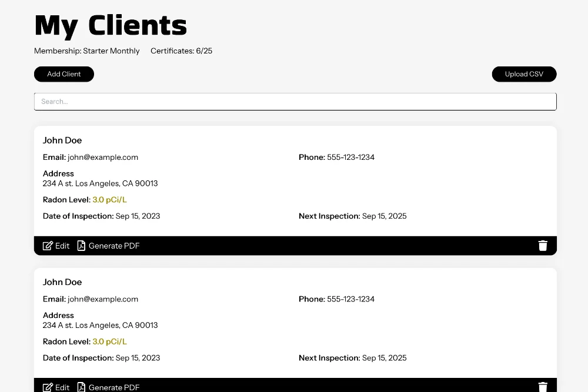Viewport: 588px width, 392px height.
Task: Click the Edit label in the first card
Action: 62,246
